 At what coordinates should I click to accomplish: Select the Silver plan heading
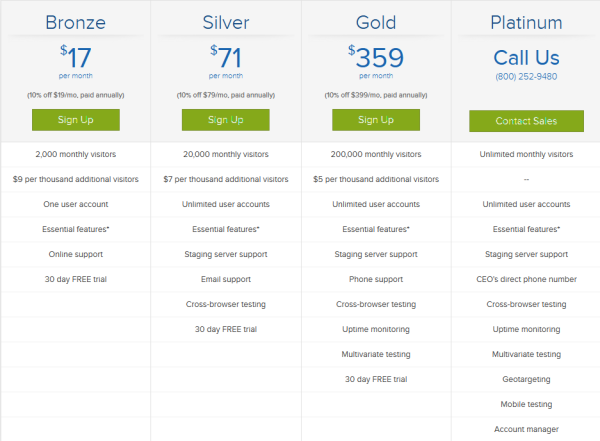point(226,23)
